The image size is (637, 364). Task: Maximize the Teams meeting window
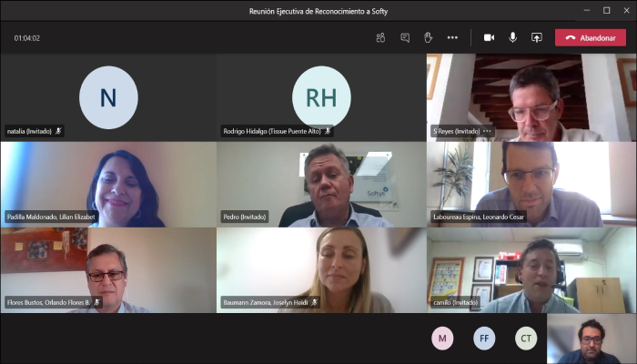pos(606,11)
